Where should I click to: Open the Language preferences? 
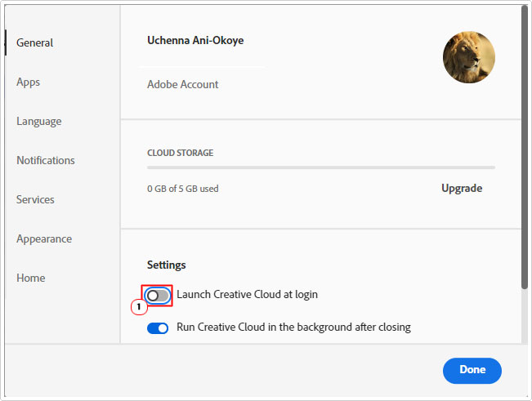pos(39,122)
